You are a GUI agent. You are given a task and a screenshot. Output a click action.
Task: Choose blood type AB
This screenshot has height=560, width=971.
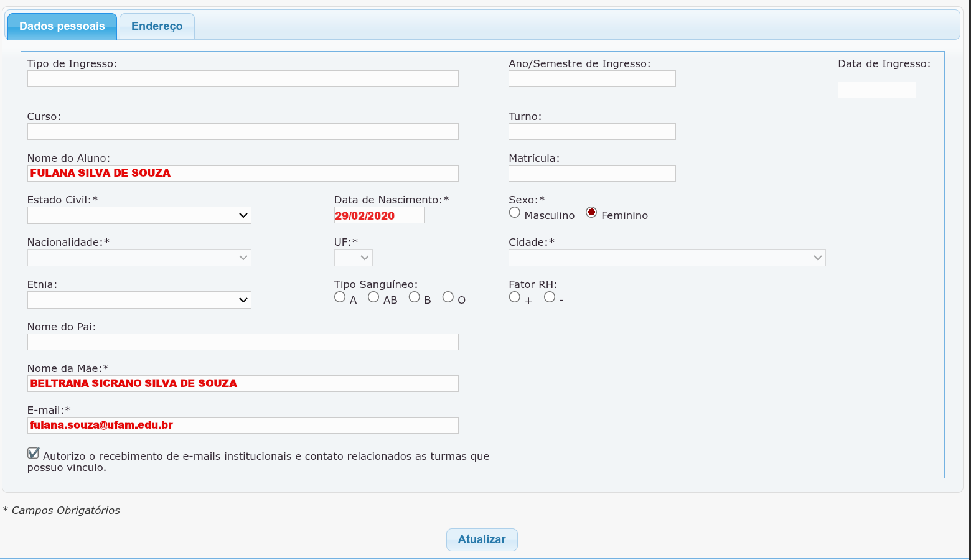coord(373,297)
